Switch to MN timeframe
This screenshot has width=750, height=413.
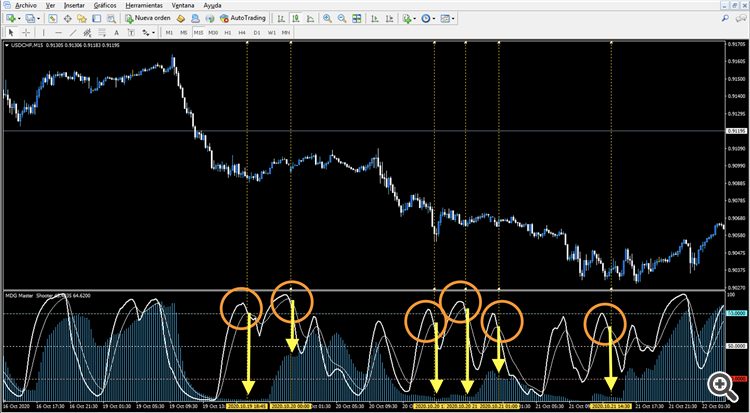pyautogui.click(x=286, y=33)
